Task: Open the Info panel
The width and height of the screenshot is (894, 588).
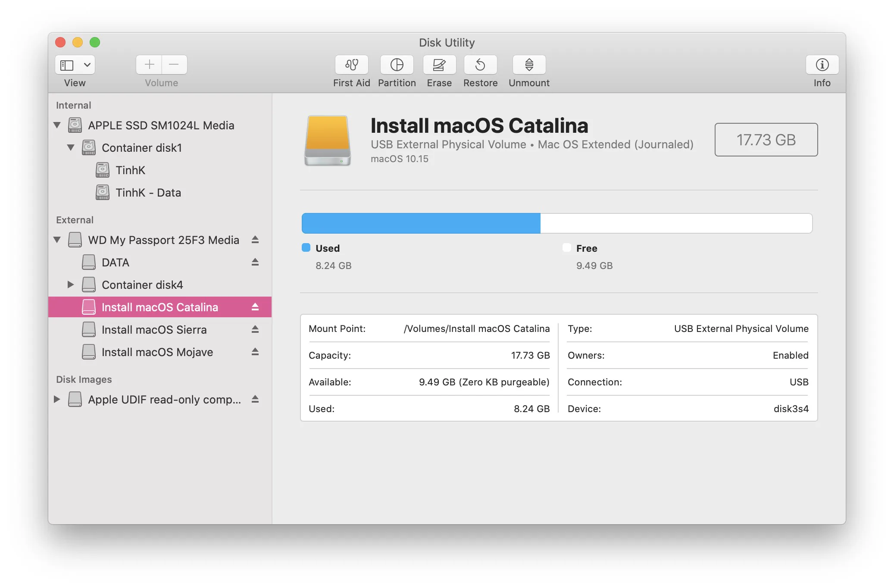Action: [822, 65]
